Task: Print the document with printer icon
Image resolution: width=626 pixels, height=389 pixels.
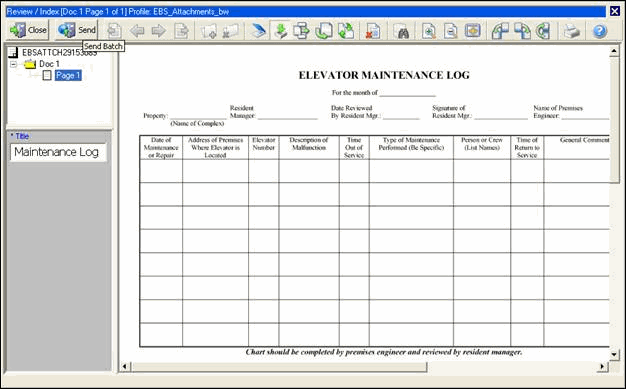Action: pos(572,31)
